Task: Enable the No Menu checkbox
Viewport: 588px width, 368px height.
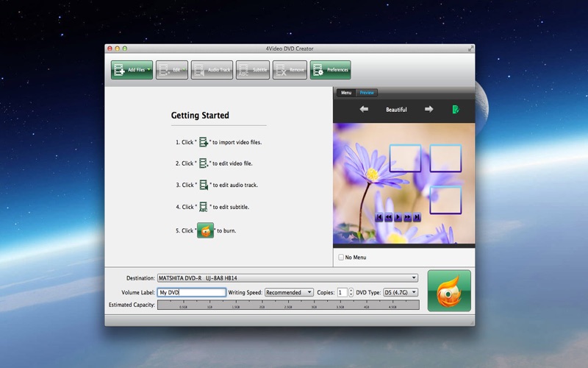Action: pos(341,257)
